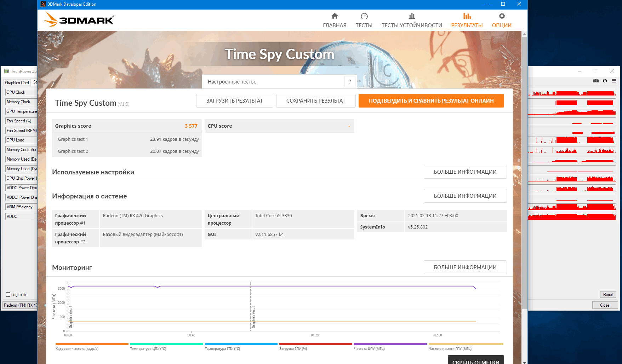
Task: Click the time value 2021-02-13 11:27
Action: (x=433, y=216)
